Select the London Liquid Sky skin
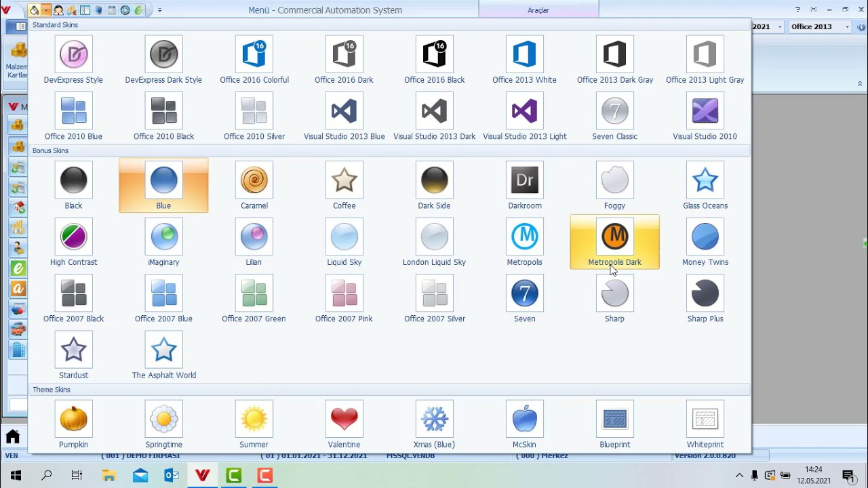The height and width of the screenshot is (488, 868). click(434, 242)
